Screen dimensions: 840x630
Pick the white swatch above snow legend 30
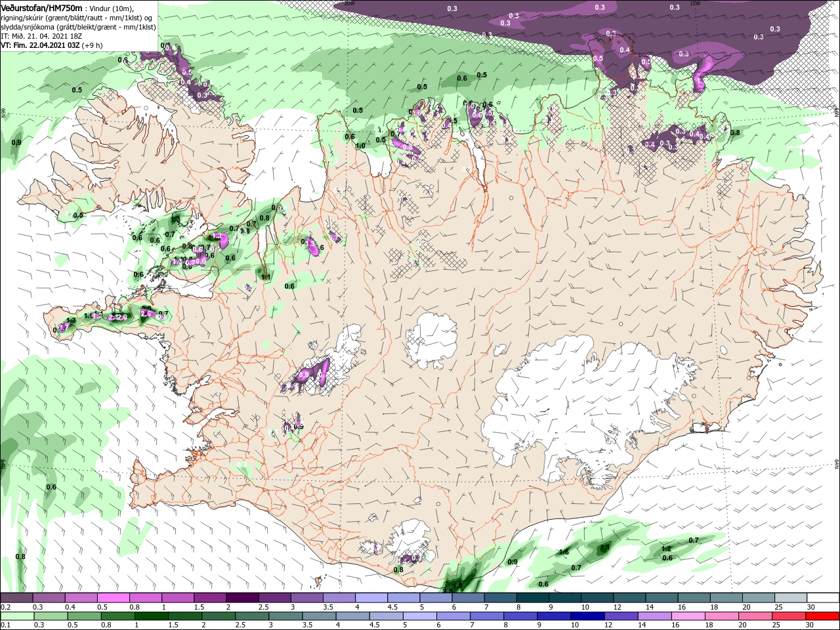(x=824, y=598)
